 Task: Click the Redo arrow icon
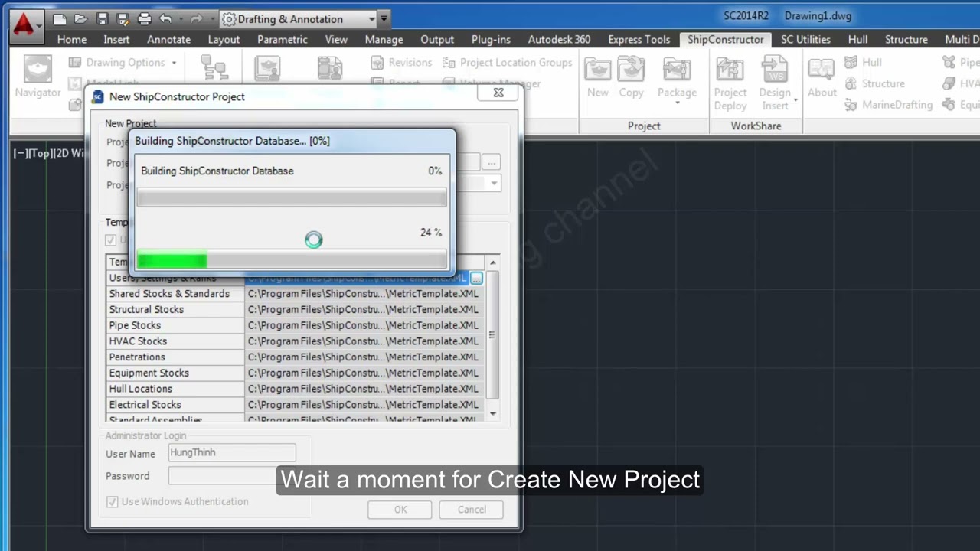pos(197,18)
